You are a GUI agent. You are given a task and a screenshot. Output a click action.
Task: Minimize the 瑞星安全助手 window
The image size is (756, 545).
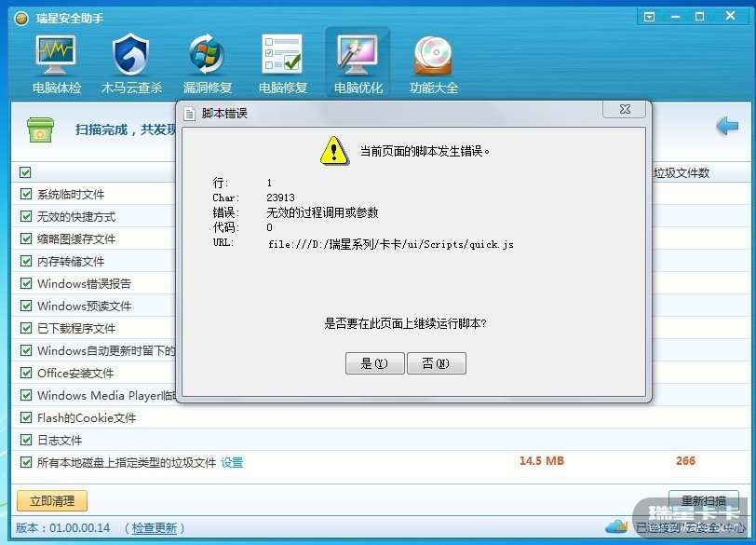tap(675, 17)
